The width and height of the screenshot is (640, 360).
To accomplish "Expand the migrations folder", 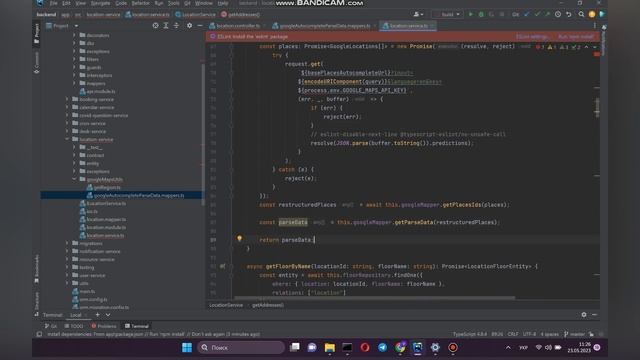I will (67, 243).
